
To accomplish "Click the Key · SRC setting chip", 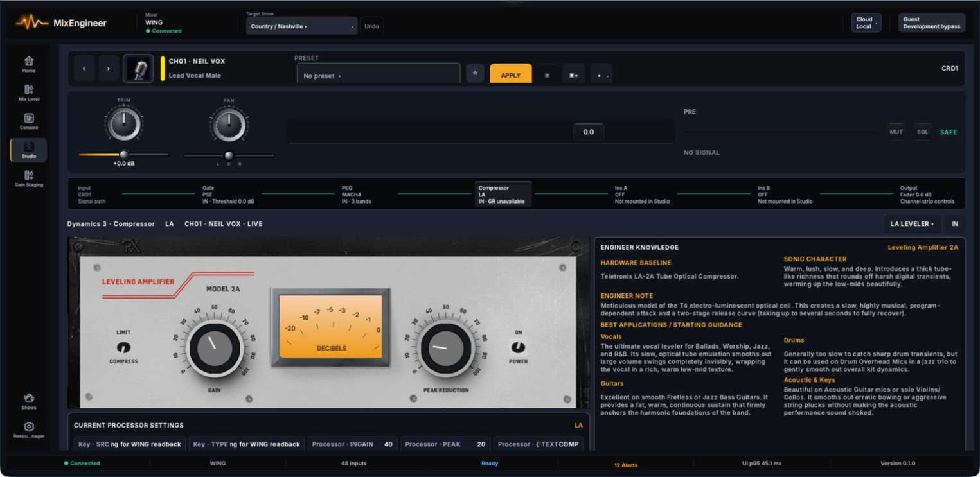I will click(x=130, y=444).
